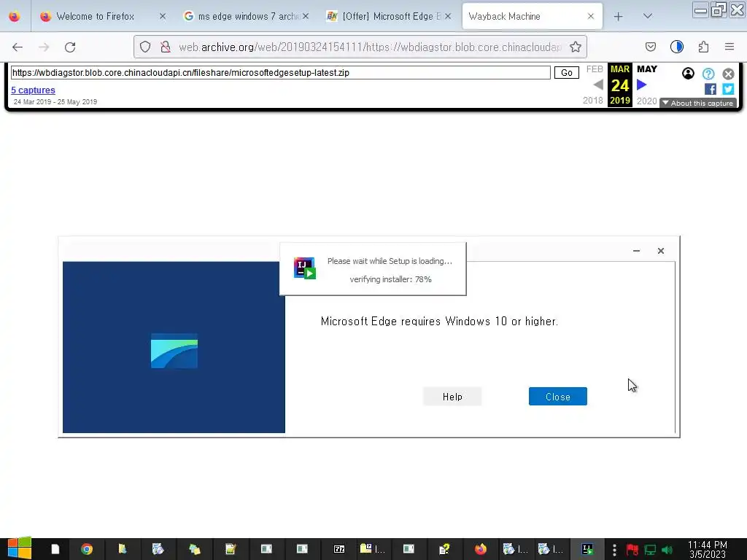Screen dimensions: 747x560
Task: Go to next capture with blue arrow
Action: coord(642,85)
